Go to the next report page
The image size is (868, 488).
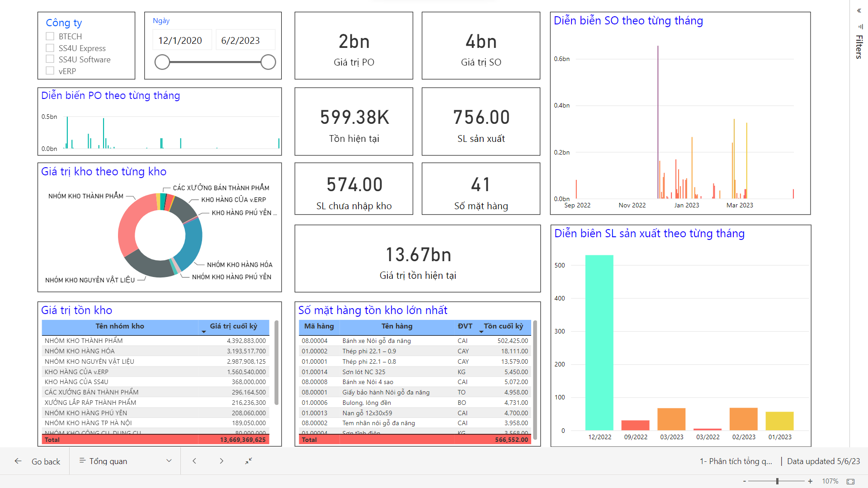coord(222,461)
